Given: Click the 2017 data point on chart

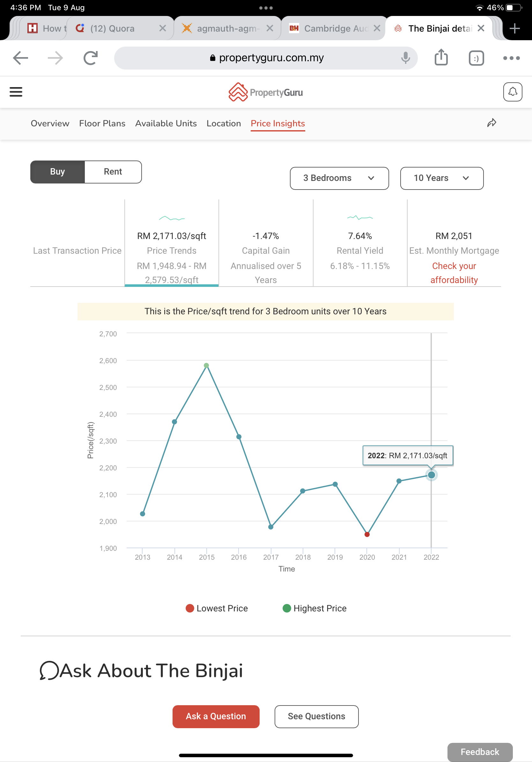Looking at the screenshot, I should pyautogui.click(x=271, y=527).
